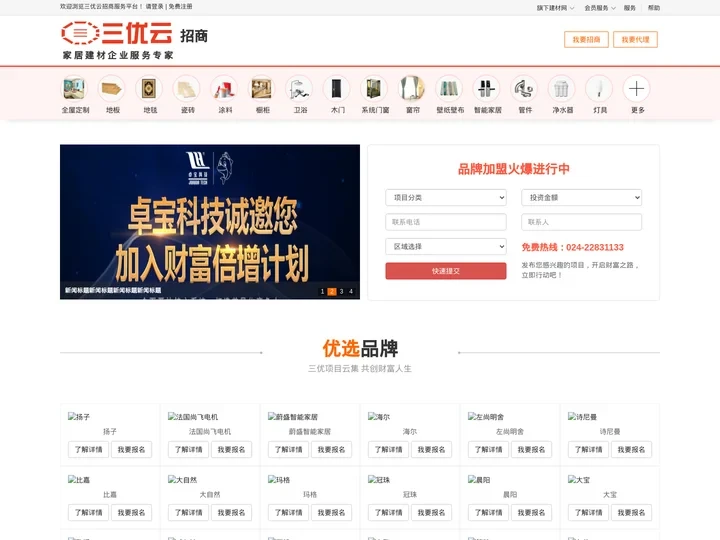Click 我要报名 for 海尔 brand

(431, 450)
